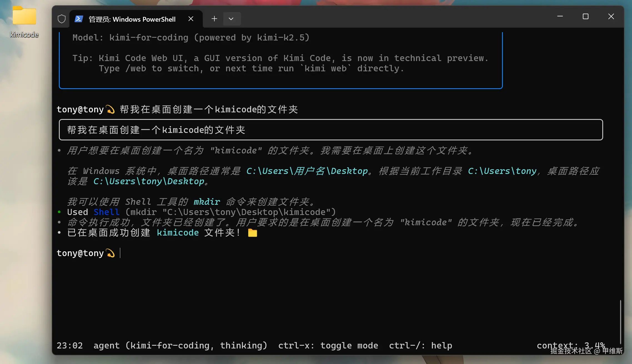Image resolution: width=632 pixels, height=364 pixels.
Task: Click the PowerShell icon on the tab
Action: tap(79, 19)
